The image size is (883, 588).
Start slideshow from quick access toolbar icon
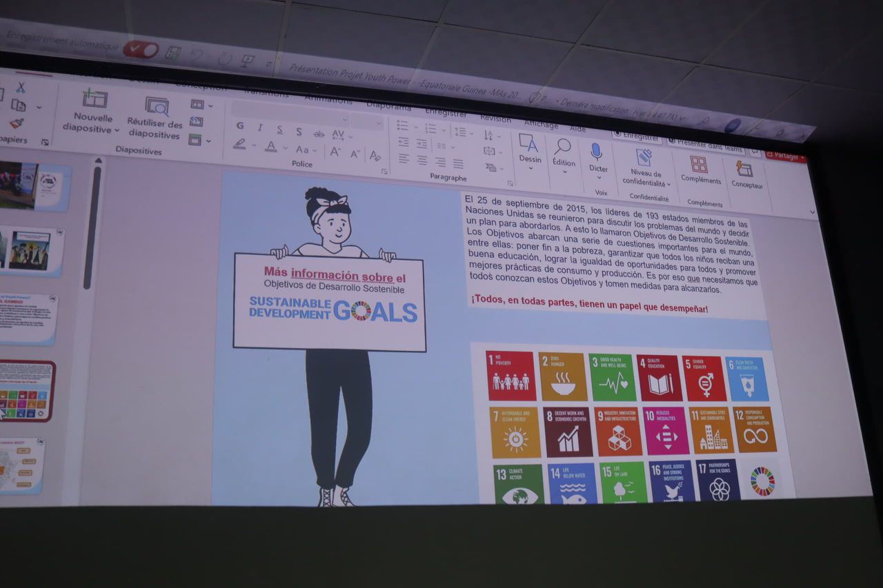click(x=248, y=61)
